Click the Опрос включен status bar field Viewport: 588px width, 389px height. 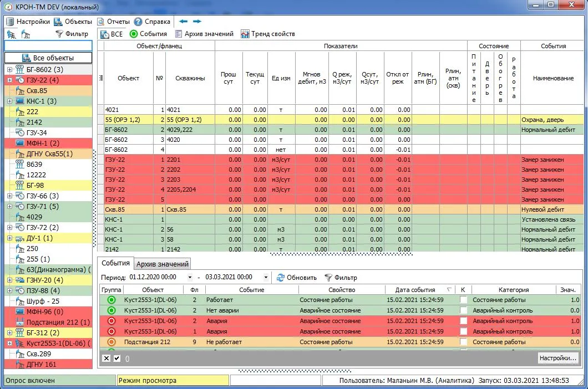coord(59,380)
